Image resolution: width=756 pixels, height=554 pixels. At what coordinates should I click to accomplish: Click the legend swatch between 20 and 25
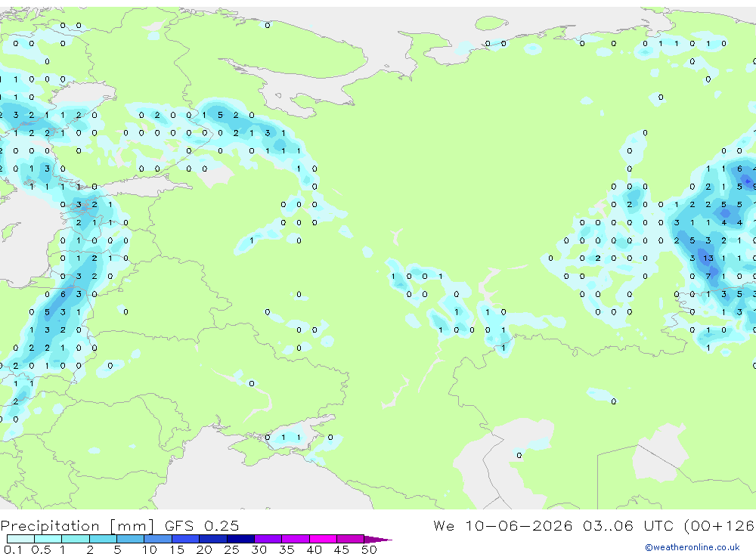tap(212, 539)
